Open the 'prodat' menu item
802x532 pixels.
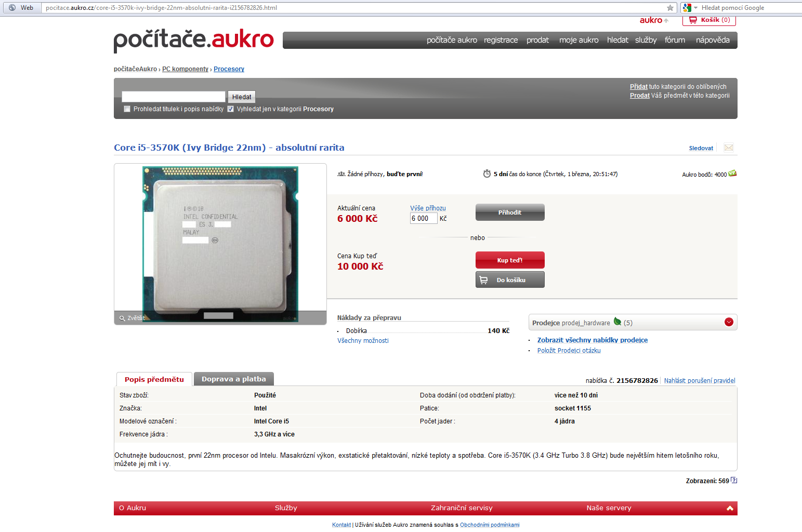pyautogui.click(x=537, y=40)
